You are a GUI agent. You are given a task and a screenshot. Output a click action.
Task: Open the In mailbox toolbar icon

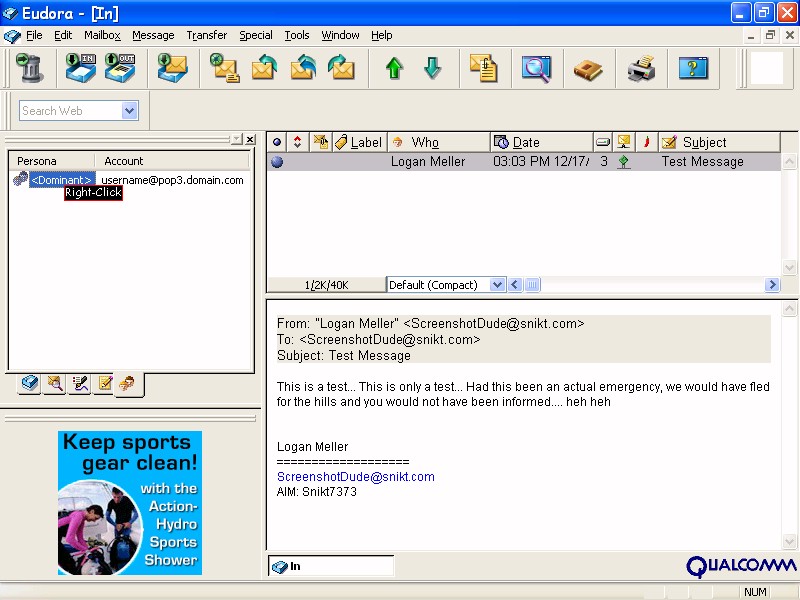click(81, 68)
